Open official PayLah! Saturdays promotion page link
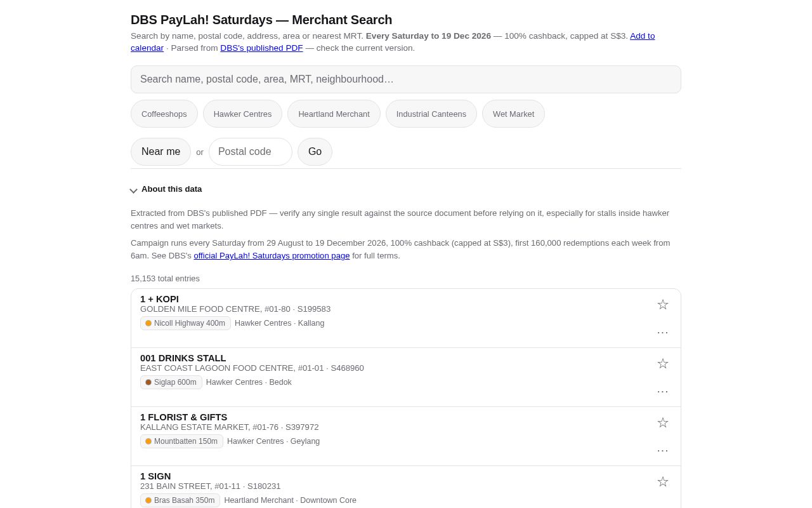 pos(272,256)
